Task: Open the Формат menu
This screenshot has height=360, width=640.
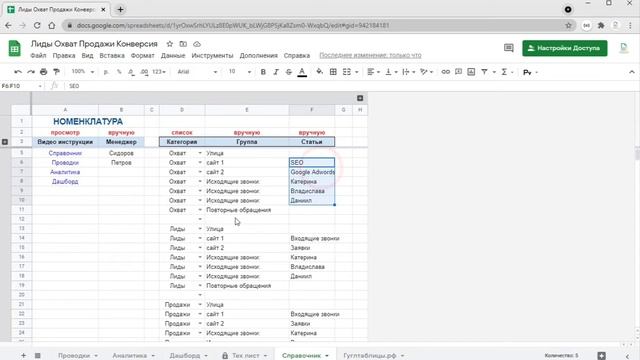Action: 142,56
